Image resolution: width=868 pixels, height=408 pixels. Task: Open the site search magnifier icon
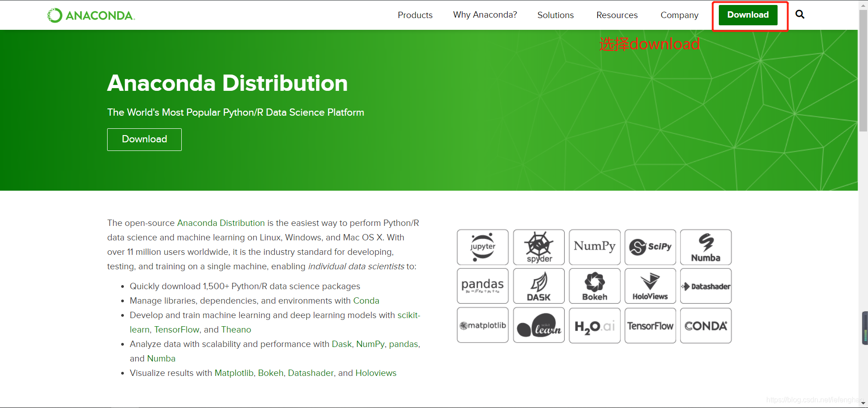[x=800, y=14]
